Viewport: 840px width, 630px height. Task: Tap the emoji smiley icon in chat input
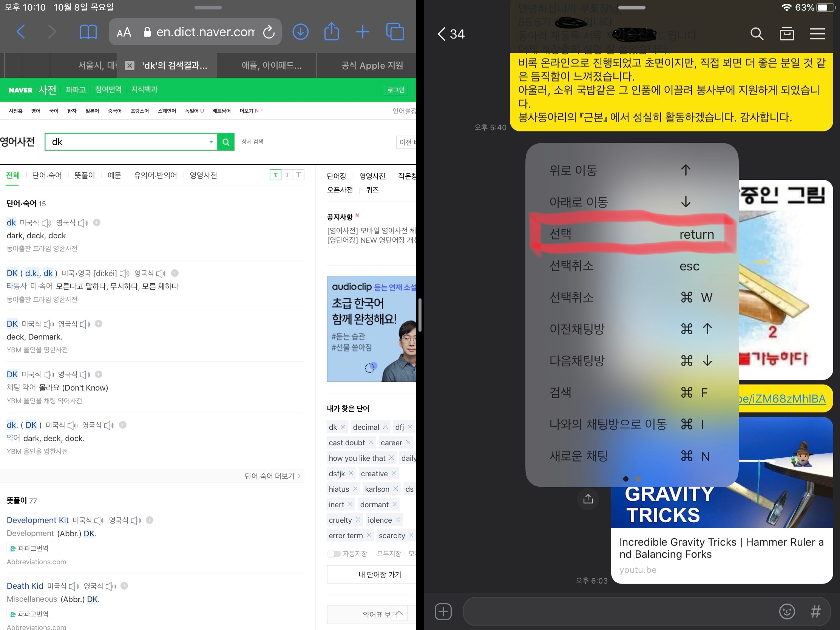click(787, 611)
